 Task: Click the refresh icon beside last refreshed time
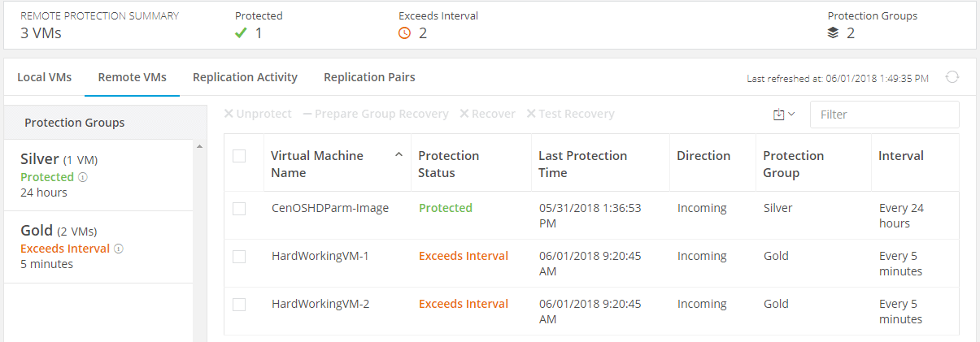click(952, 77)
